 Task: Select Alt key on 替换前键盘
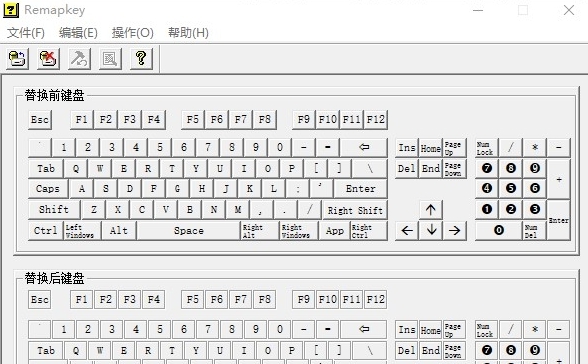click(x=119, y=231)
